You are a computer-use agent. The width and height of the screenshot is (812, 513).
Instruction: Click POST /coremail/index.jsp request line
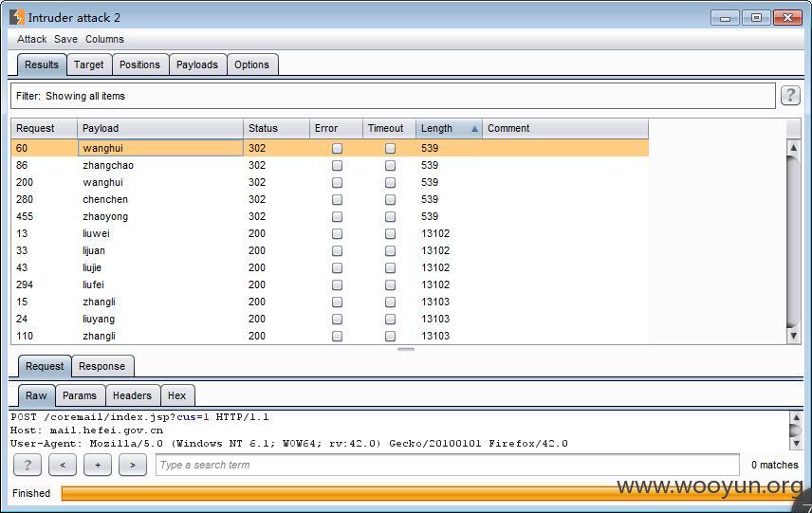coord(139,416)
